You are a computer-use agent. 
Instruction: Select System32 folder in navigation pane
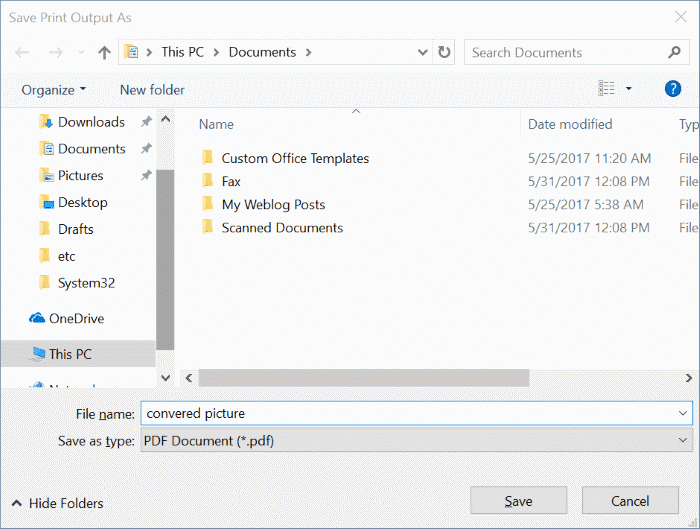[x=86, y=283]
